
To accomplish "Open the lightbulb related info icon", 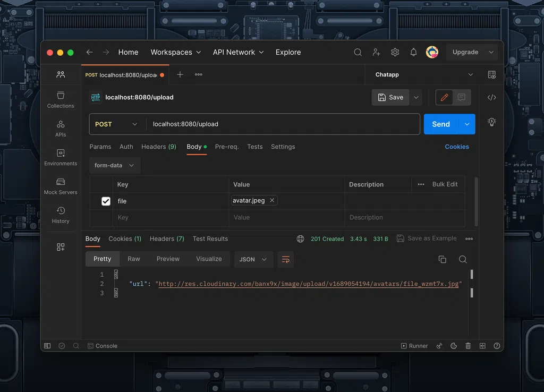I will point(491,122).
